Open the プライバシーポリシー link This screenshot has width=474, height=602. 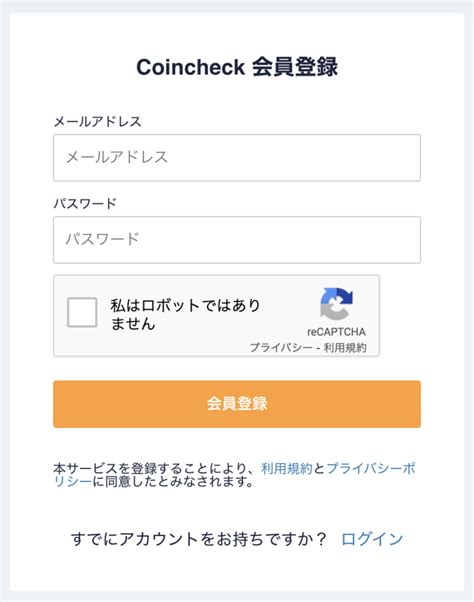(x=371, y=468)
